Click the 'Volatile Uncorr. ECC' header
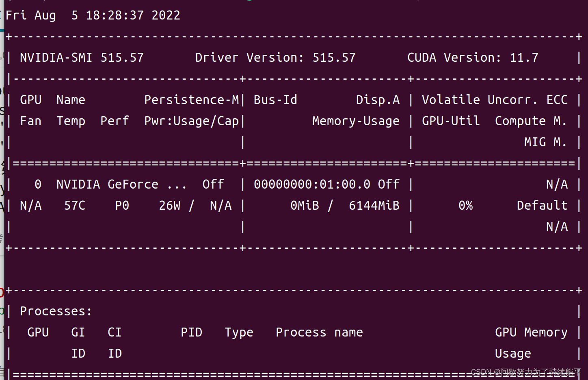 point(495,100)
